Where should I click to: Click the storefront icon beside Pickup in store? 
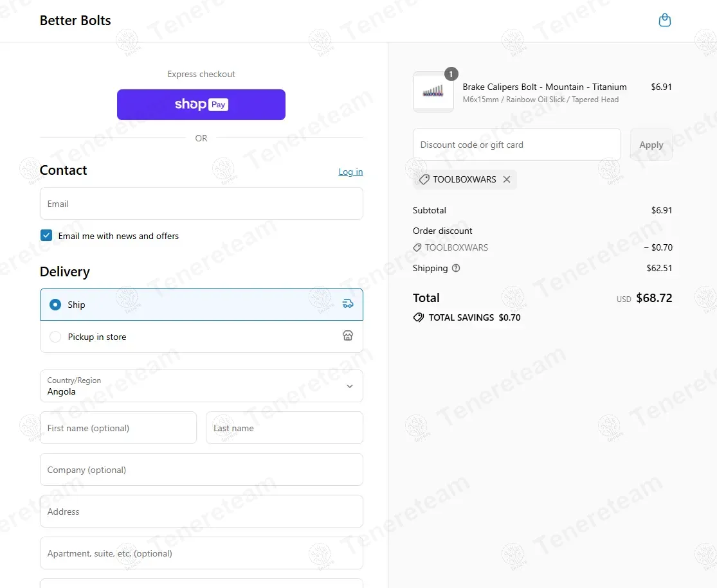[x=348, y=336]
